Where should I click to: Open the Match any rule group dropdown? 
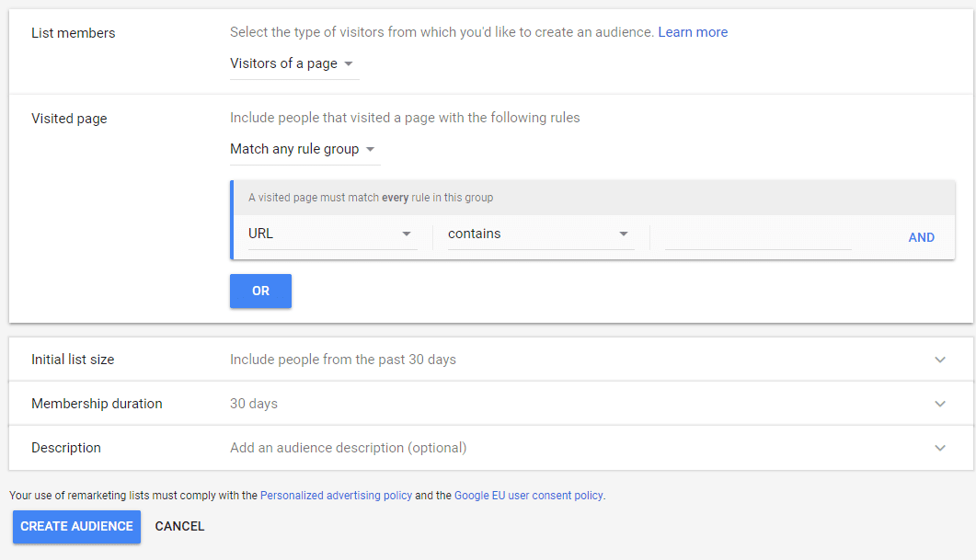(304, 149)
